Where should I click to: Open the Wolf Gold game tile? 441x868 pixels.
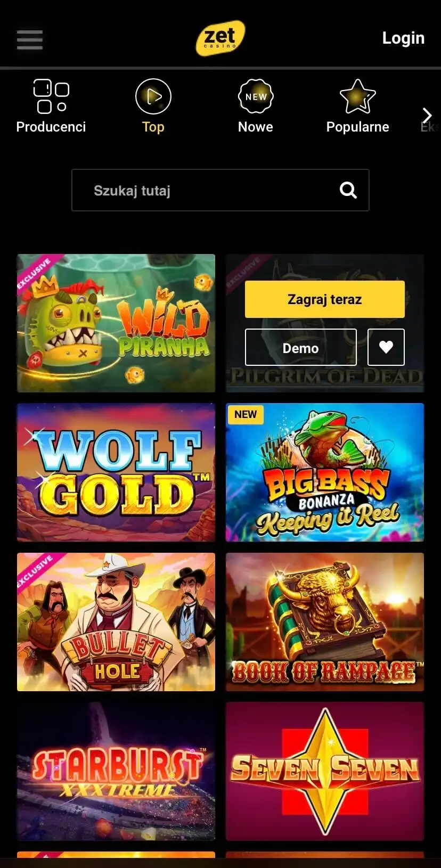pyautogui.click(x=116, y=472)
